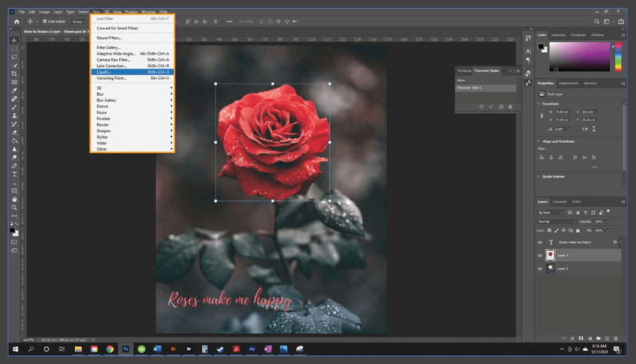Toggle visibility of Layer 0
Screen dimensions: 636x364
[x=540, y=268]
